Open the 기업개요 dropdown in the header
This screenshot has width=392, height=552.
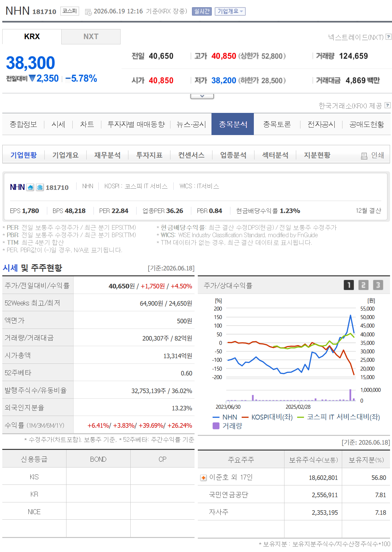[230, 11]
